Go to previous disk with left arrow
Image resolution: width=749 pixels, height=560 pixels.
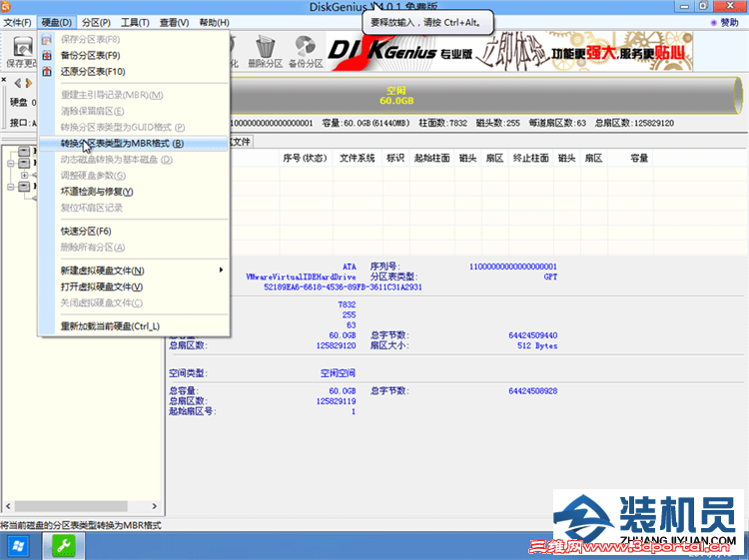point(18,83)
